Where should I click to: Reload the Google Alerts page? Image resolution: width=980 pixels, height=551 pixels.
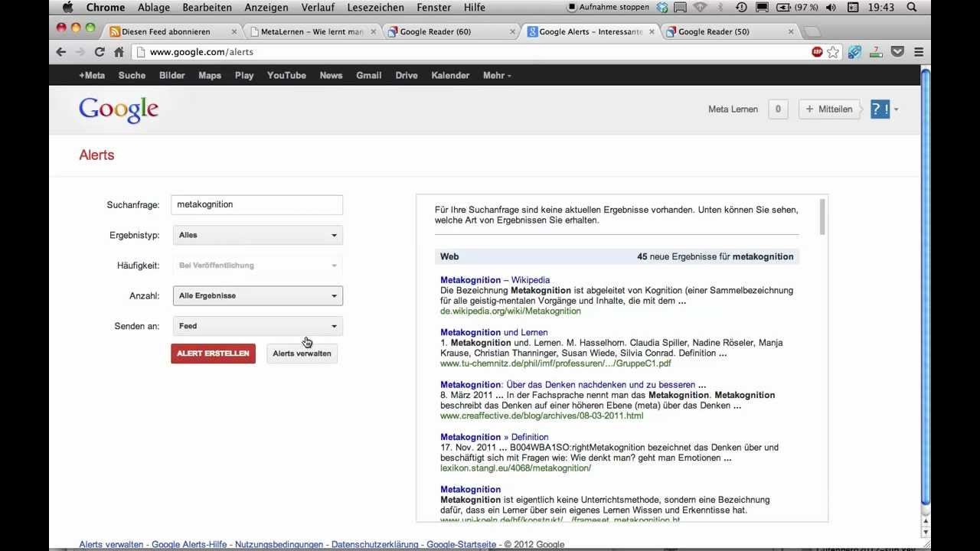pyautogui.click(x=100, y=52)
